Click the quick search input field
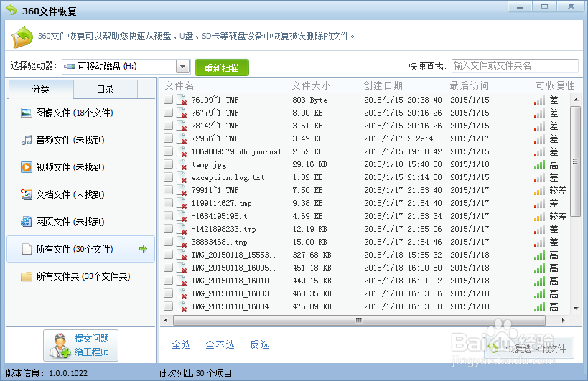The image size is (588, 381). pyautogui.click(x=515, y=66)
